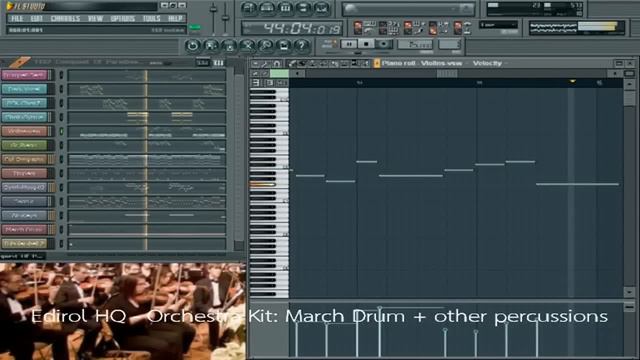Select the slice tool in piano roll
Viewport: 640px width, 360px height.
(334, 63)
